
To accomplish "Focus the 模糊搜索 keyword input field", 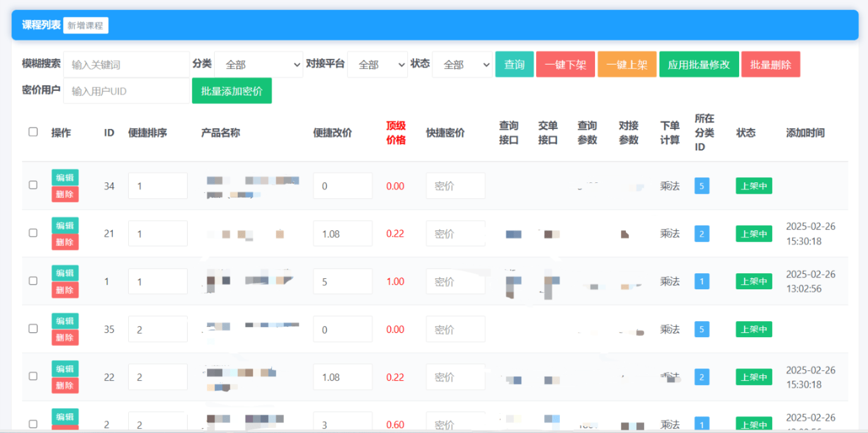I will (127, 64).
